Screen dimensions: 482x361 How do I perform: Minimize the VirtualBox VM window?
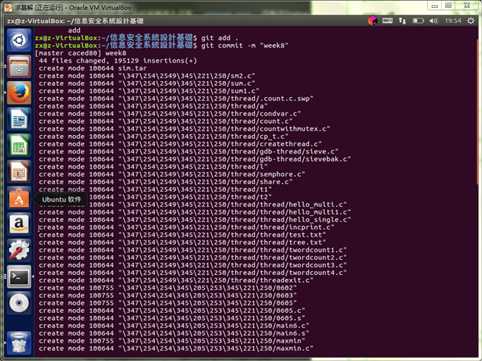[435, 6]
